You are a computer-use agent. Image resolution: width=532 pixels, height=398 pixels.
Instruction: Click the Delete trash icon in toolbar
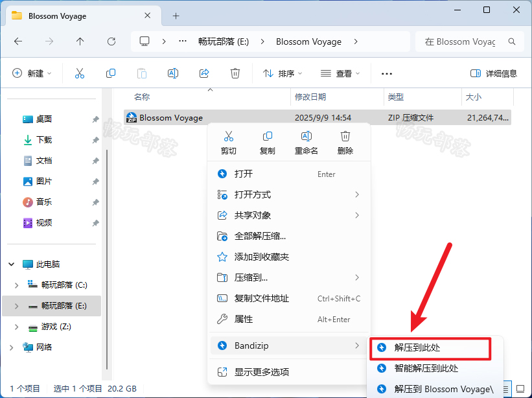(x=235, y=73)
